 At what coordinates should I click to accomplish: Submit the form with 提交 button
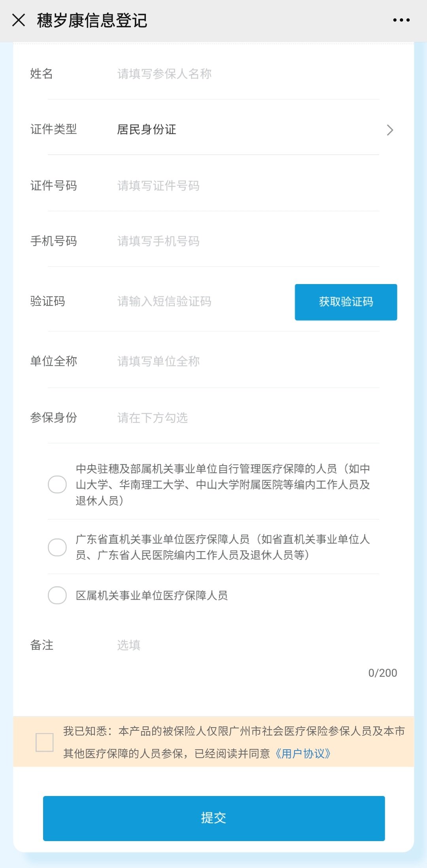(x=213, y=818)
